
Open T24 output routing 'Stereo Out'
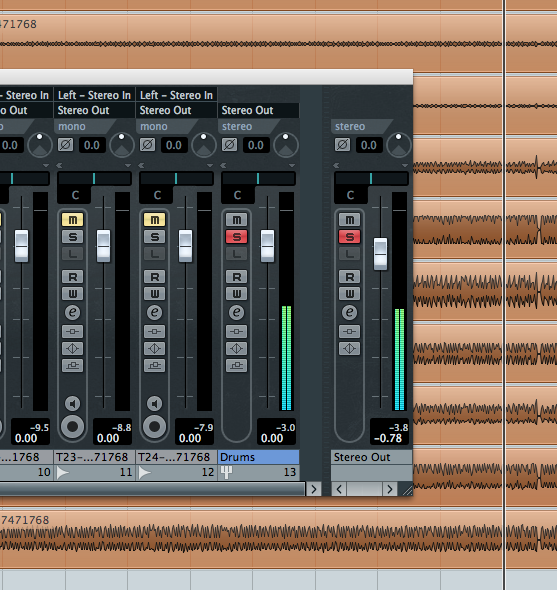pyautogui.click(x=177, y=110)
